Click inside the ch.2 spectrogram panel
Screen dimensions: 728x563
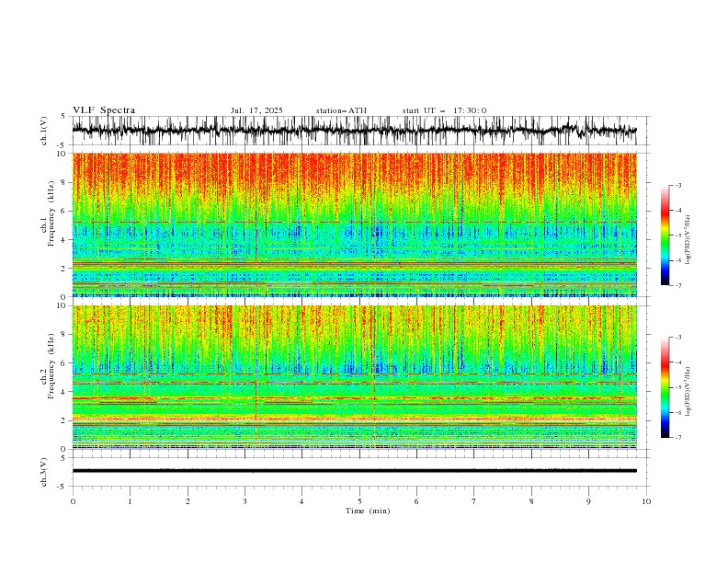click(x=355, y=377)
